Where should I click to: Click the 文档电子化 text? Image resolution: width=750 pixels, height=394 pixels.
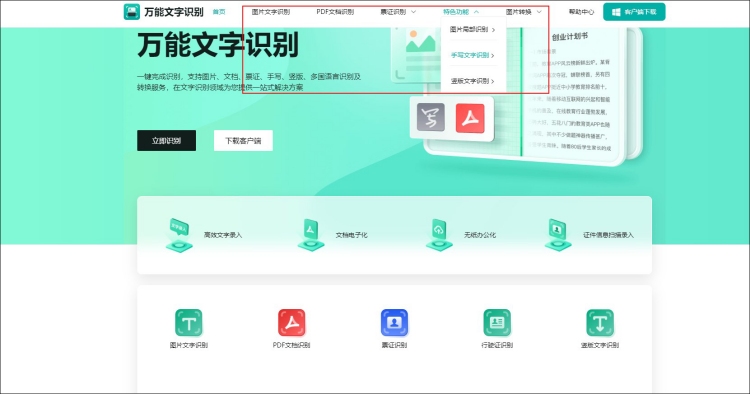point(352,235)
